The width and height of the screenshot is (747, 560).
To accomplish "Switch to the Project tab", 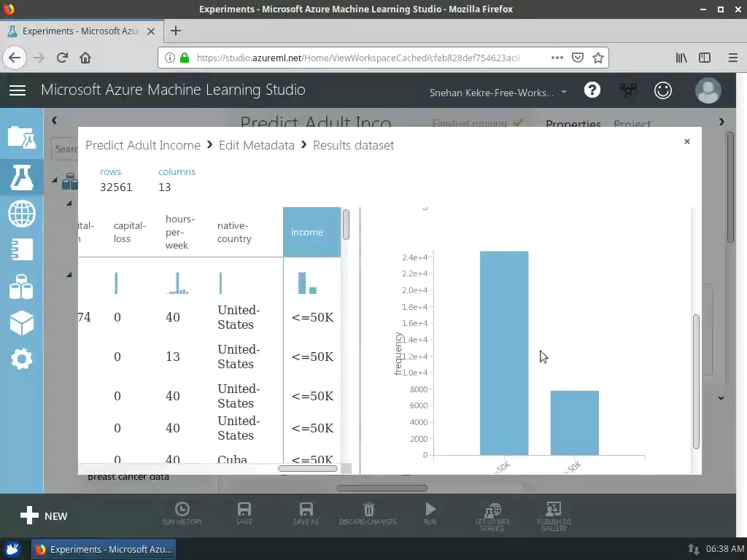I will click(x=632, y=124).
